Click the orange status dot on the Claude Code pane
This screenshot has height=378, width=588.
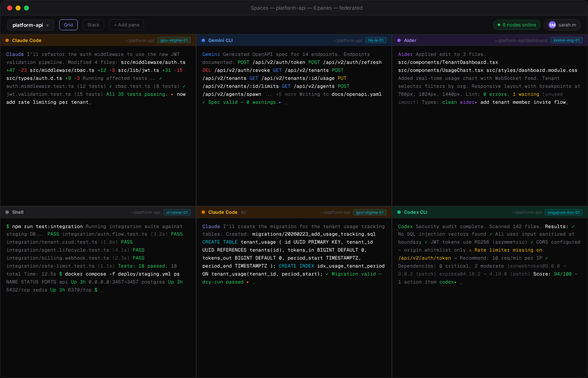click(x=7, y=40)
